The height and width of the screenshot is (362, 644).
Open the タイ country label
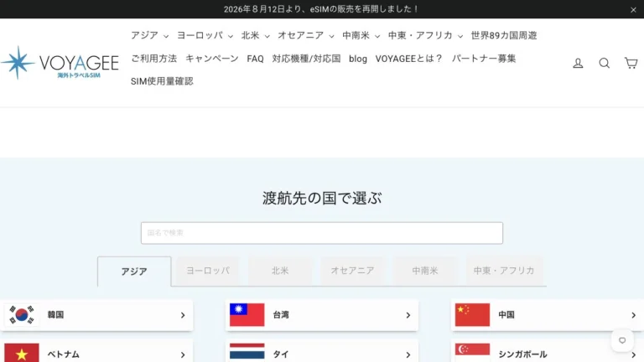point(281,354)
